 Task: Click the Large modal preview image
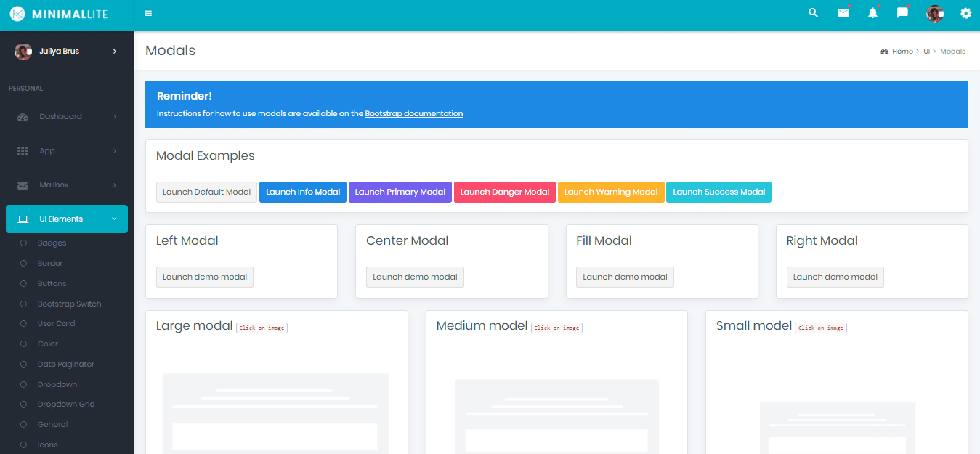coord(276,405)
